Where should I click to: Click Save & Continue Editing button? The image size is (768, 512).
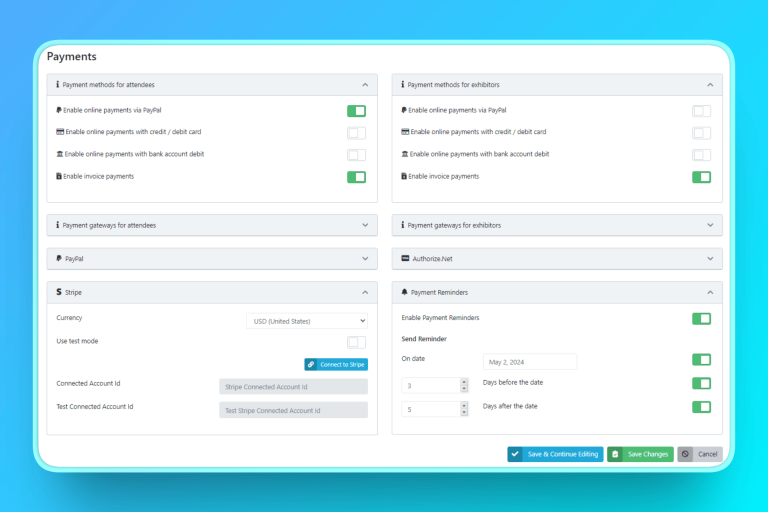pyautogui.click(x=555, y=454)
